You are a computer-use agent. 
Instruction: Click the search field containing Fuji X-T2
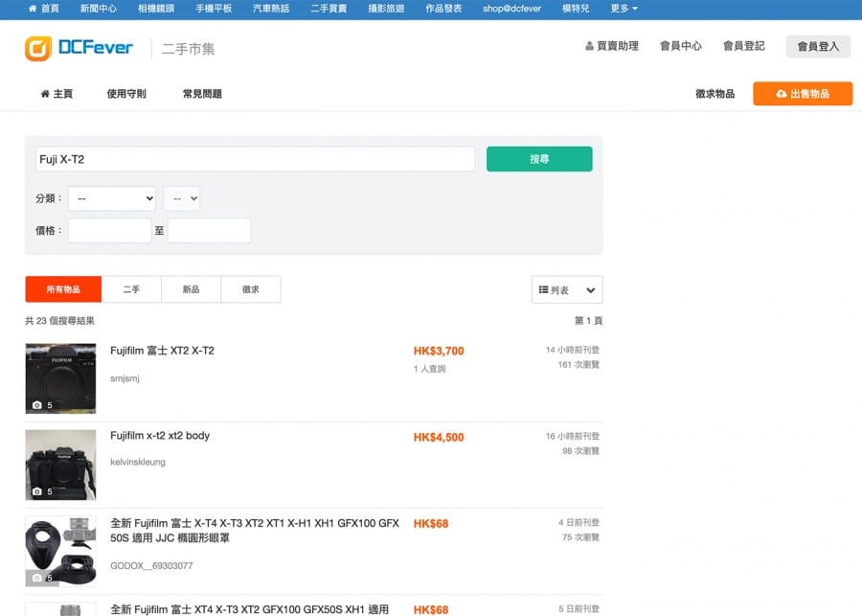point(255,159)
